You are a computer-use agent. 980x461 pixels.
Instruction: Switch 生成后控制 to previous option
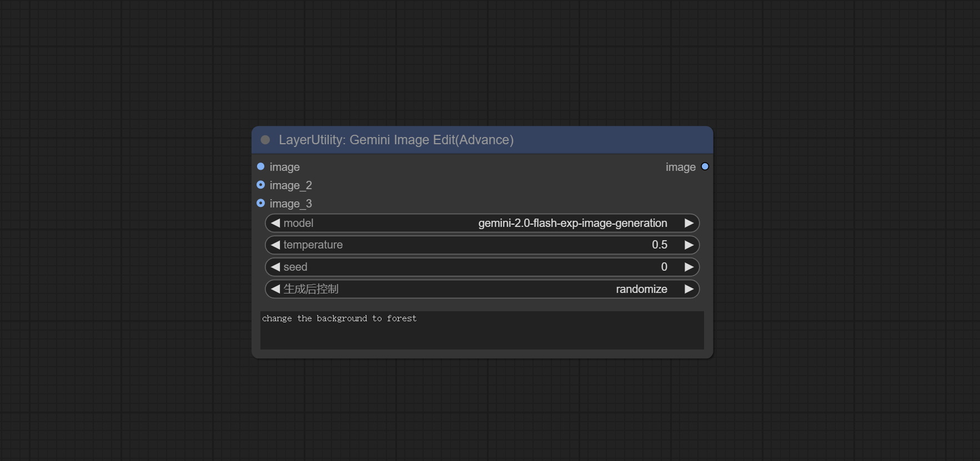coord(275,289)
